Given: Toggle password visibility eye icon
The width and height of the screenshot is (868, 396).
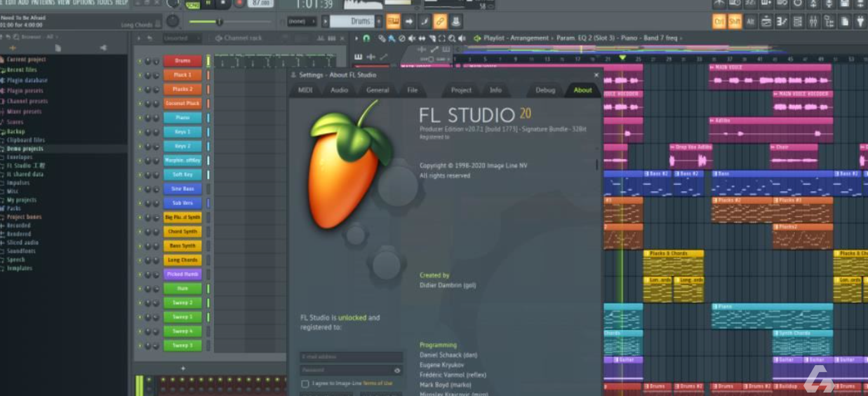Looking at the screenshot, I should click(x=397, y=370).
